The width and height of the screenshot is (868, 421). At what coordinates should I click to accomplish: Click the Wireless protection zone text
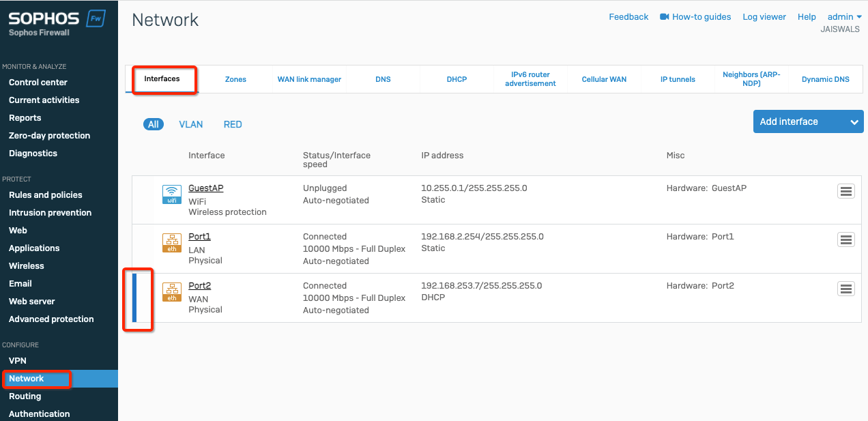tap(227, 212)
